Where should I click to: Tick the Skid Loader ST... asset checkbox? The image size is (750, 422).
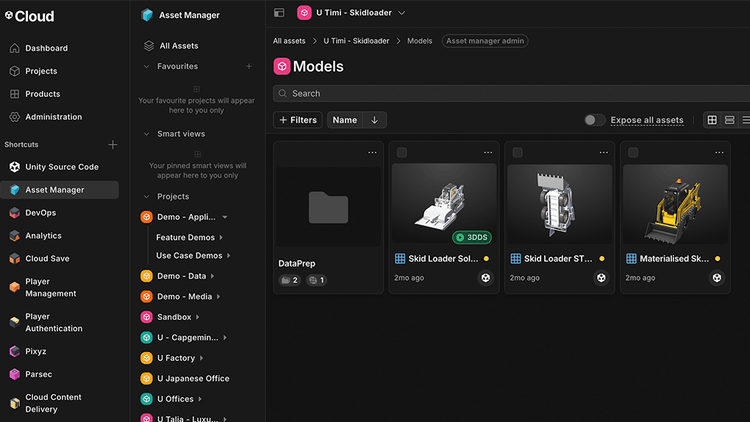click(518, 153)
